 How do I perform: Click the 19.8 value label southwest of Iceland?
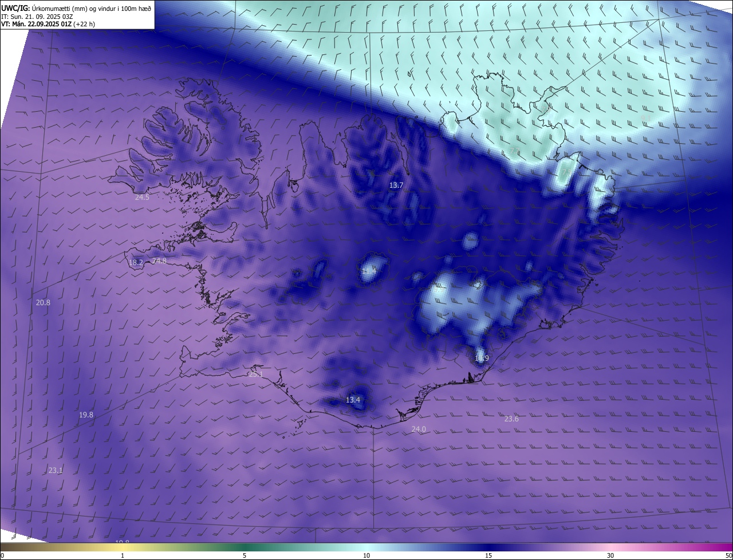pos(86,415)
